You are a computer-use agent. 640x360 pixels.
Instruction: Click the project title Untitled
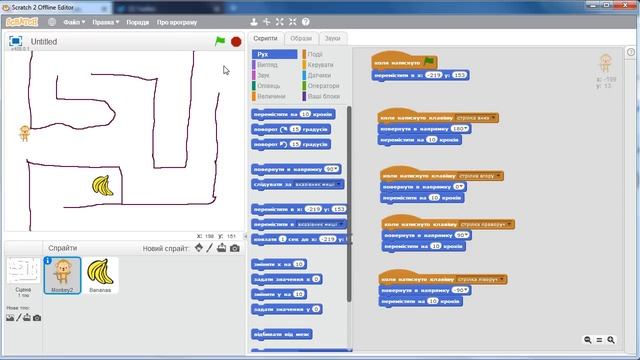44,42
